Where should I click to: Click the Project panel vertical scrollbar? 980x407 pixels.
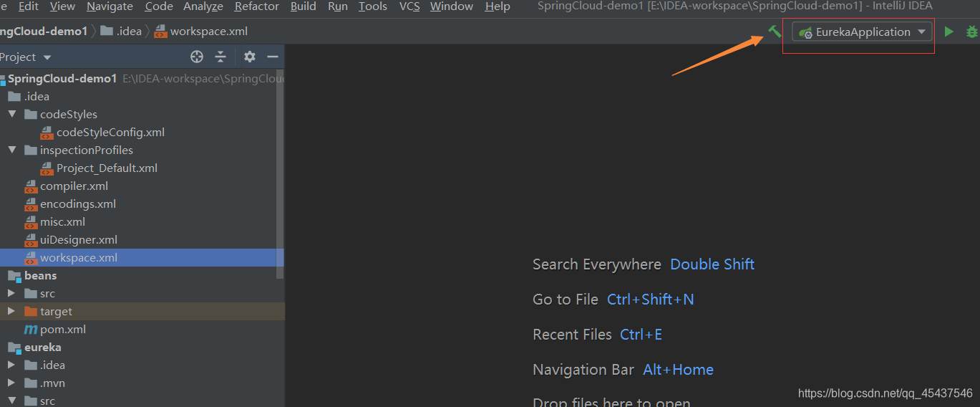pos(280,174)
